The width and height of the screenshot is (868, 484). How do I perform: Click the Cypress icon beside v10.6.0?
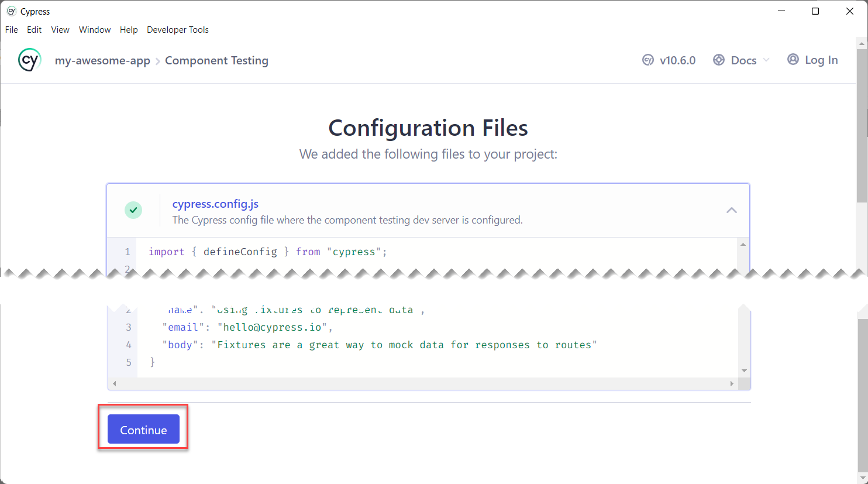tap(647, 60)
